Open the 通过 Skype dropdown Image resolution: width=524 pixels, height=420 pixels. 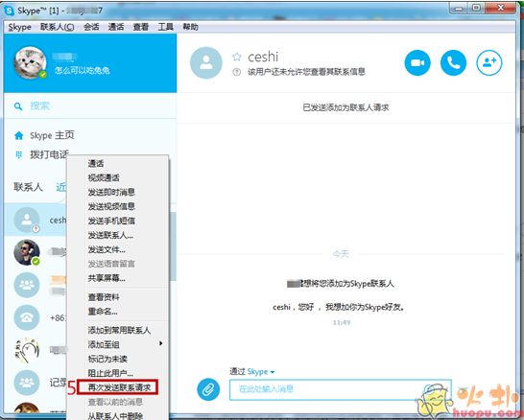tap(252, 372)
